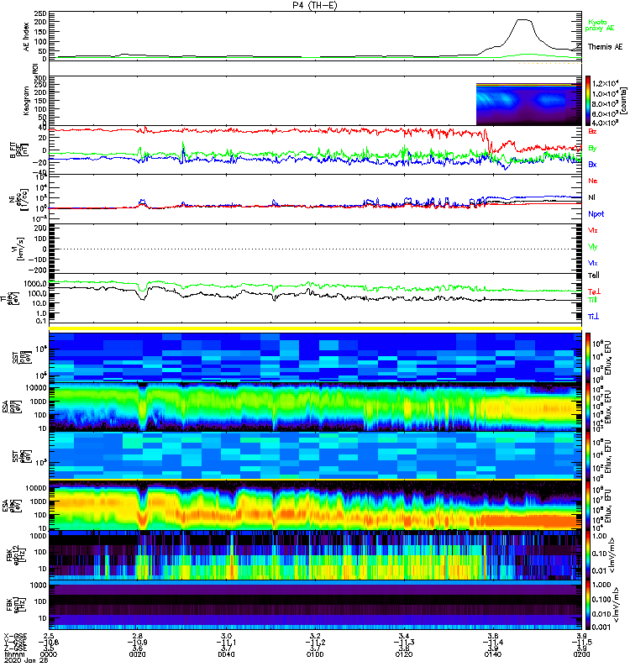Viewport: 630px width, 672px height.
Task: Click the blue Ti⊥ temperature legend label
Action: (593, 317)
